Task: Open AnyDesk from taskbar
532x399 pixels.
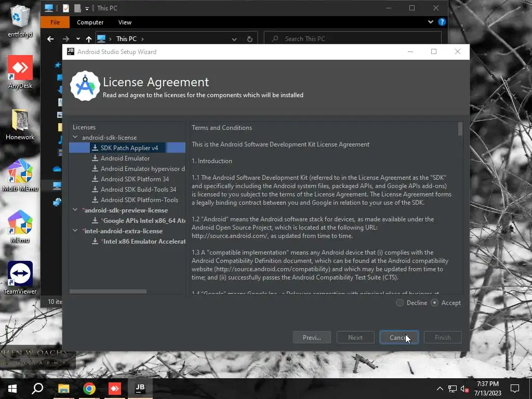Action: (115, 389)
